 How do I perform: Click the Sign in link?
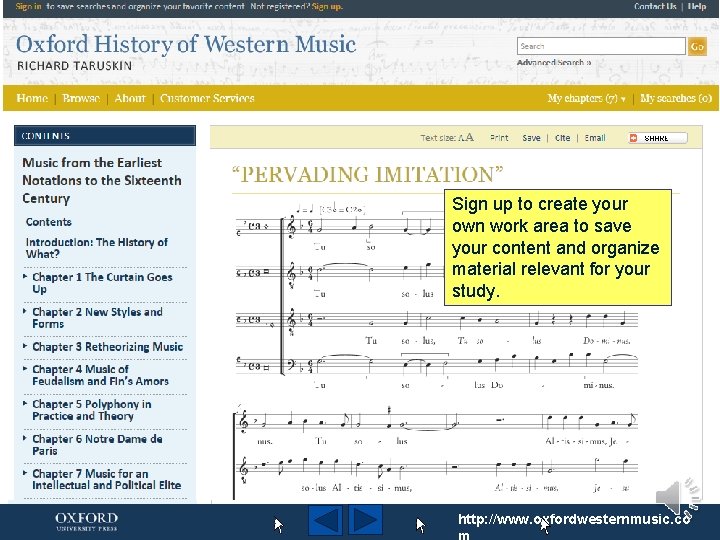[28, 6]
